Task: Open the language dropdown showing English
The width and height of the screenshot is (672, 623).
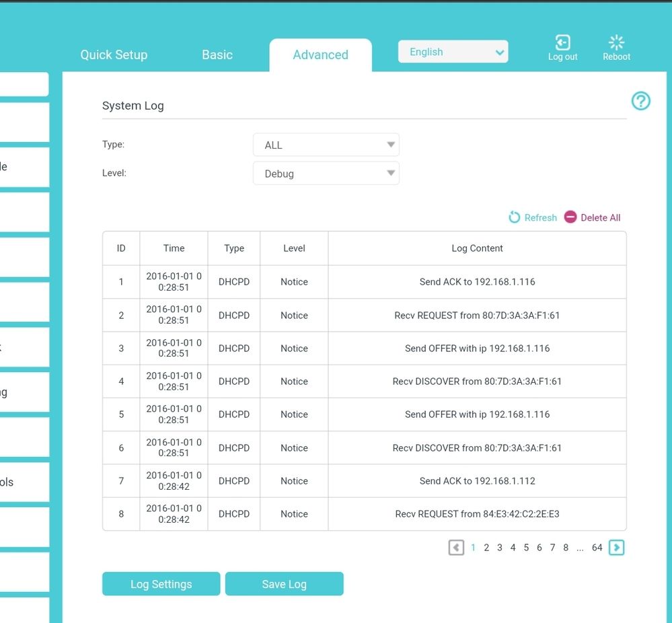Action: [x=453, y=52]
